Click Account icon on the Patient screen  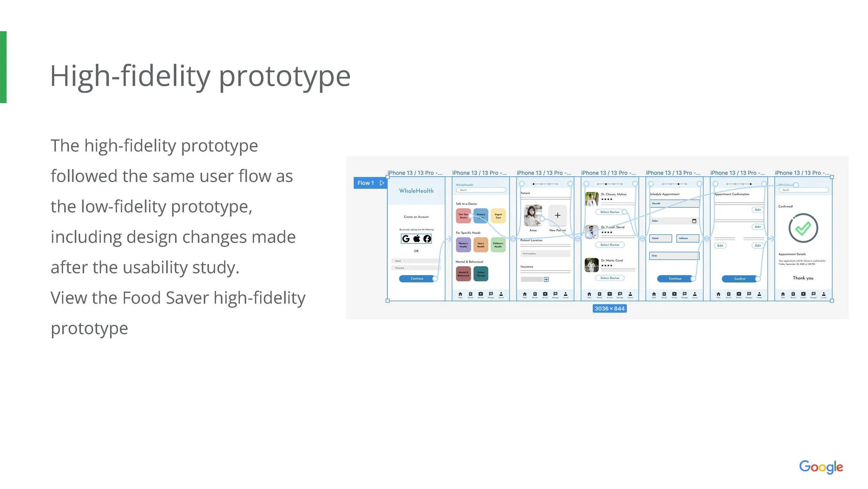[566, 294]
